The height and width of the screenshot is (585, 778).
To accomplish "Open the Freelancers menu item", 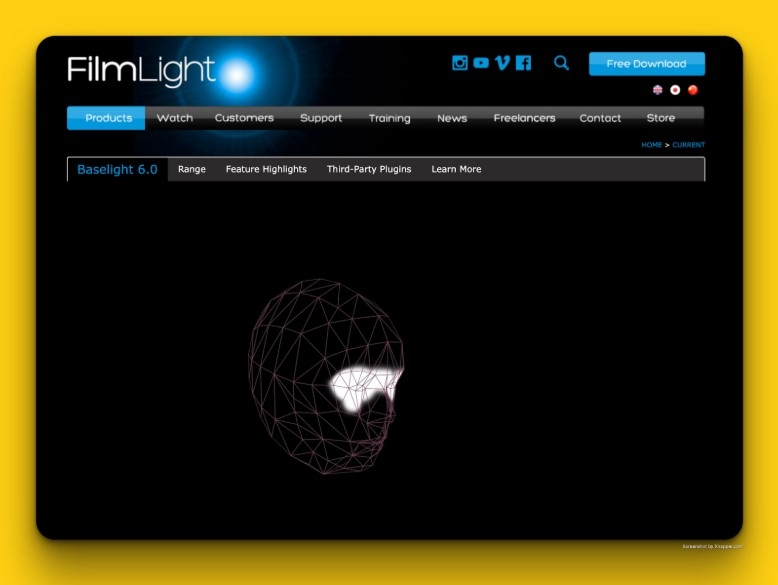I will (x=524, y=118).
